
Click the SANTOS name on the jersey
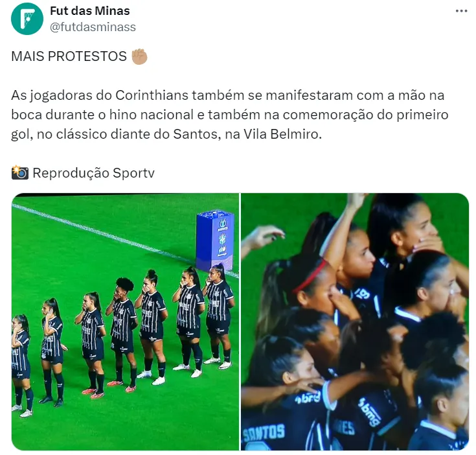coord(264,432)
